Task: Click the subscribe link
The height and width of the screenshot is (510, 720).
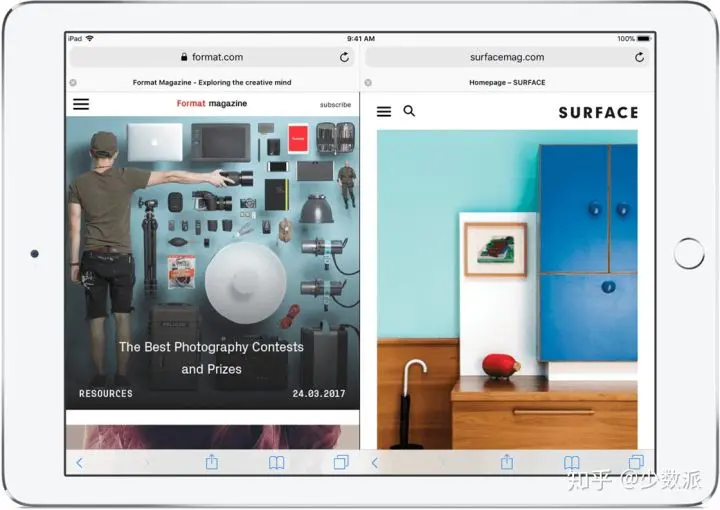Action: [x=335, y=105]
